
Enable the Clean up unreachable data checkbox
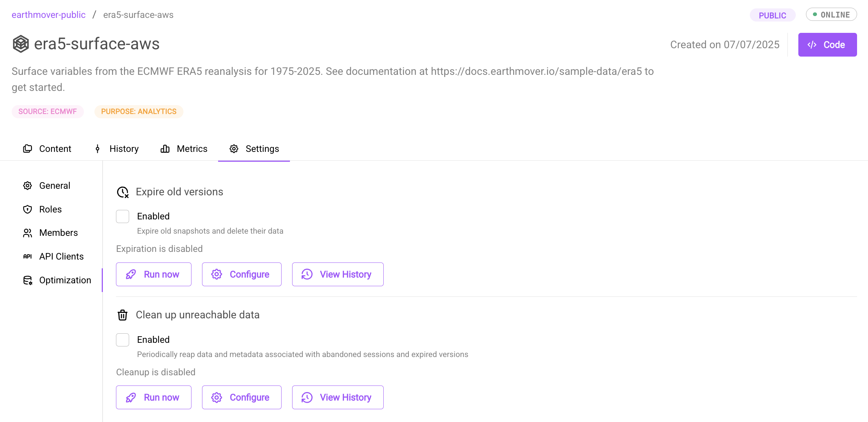123,340
